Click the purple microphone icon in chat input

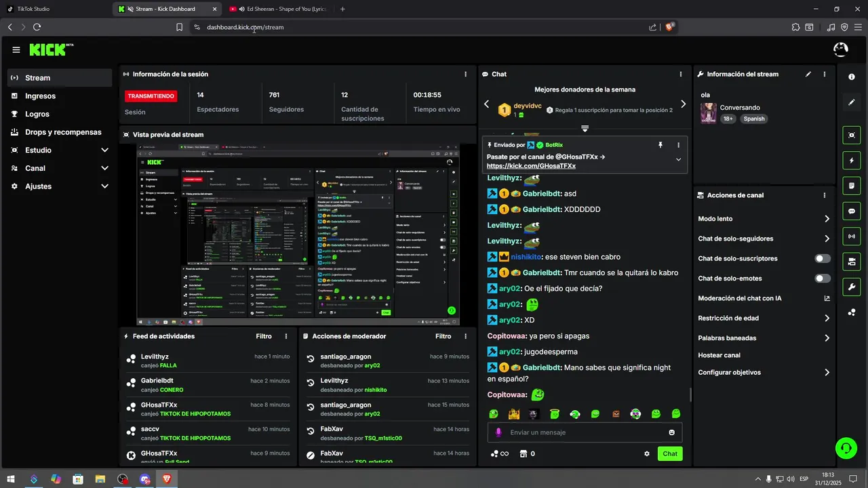(498, 432)
